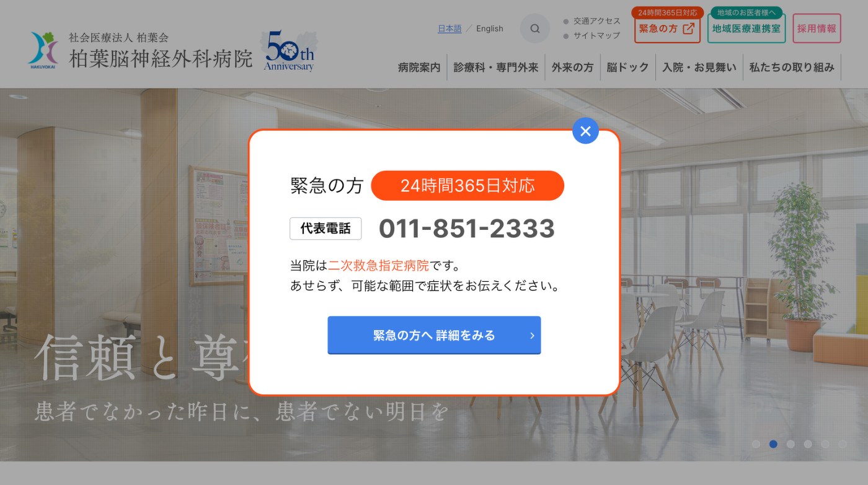The width and height of the screenshot is (868, 485).
Task: Select the first carousel slide dot
Action: tap(756, 444)
